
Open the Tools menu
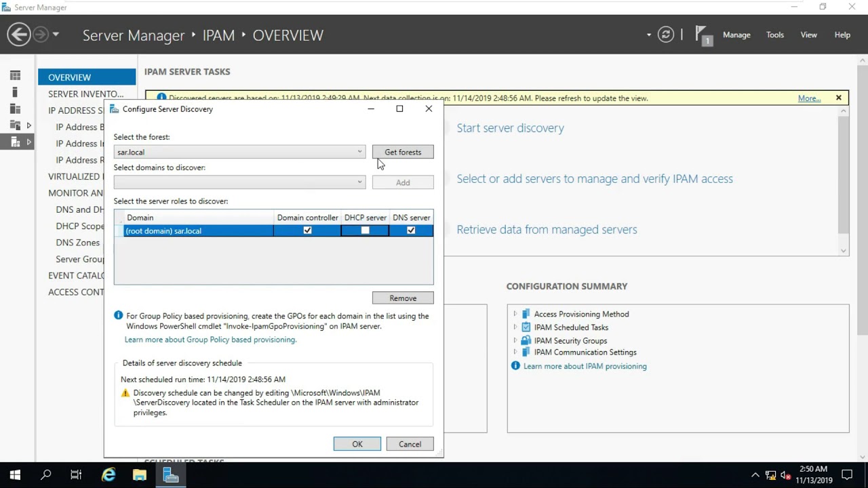775,35
